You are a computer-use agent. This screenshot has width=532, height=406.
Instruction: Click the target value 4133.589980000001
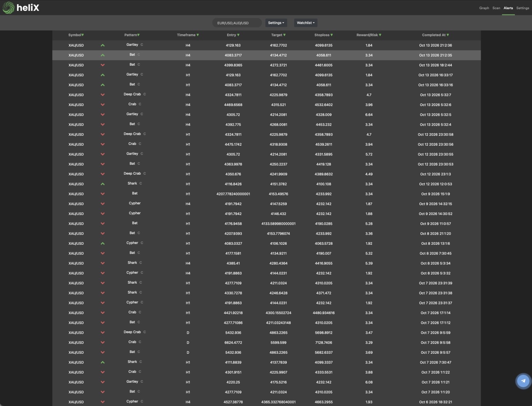coord(278,224)
